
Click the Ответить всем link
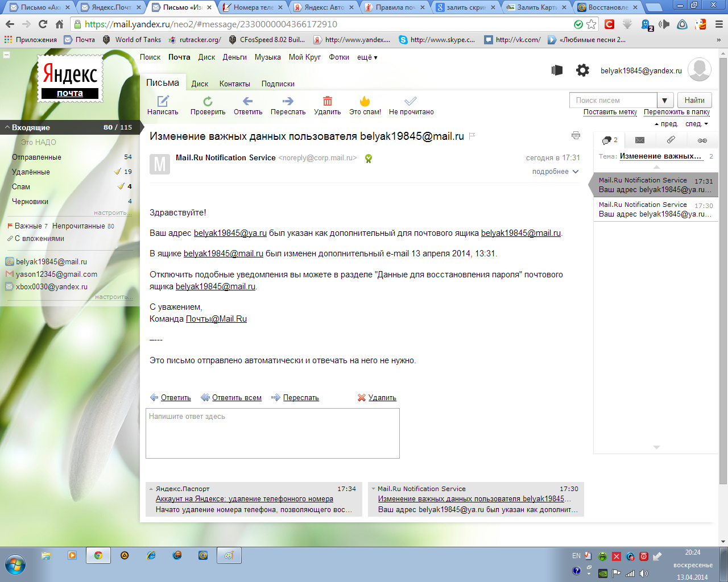click(x=237, y=397)
